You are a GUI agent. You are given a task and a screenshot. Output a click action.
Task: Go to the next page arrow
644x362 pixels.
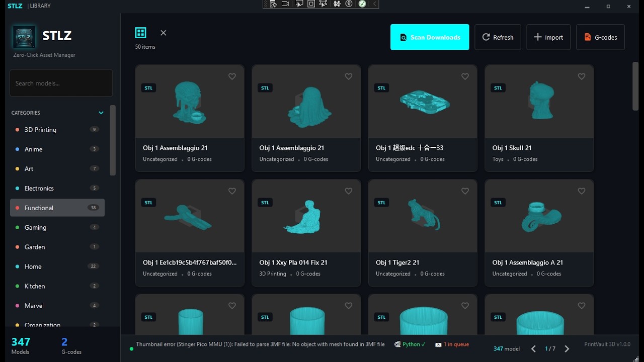coord(567,348)
